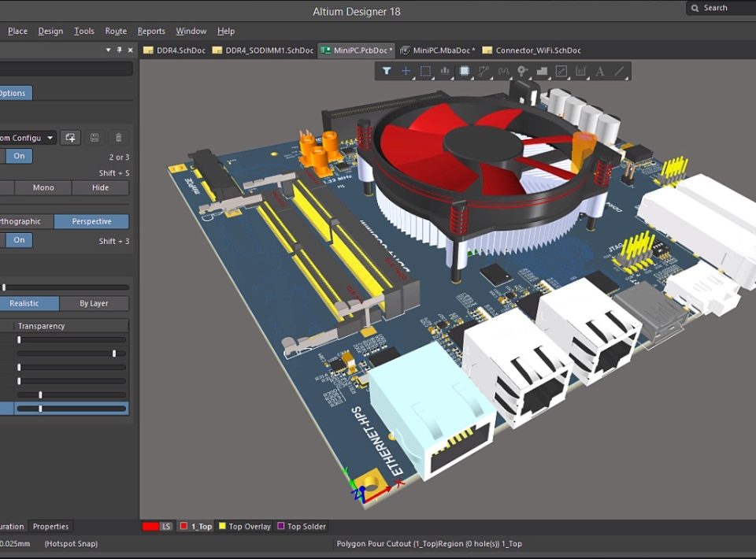This screenshot has width=756, height=559.
Task: Select the Top Overlay layer tab
Action: (245, 526)
